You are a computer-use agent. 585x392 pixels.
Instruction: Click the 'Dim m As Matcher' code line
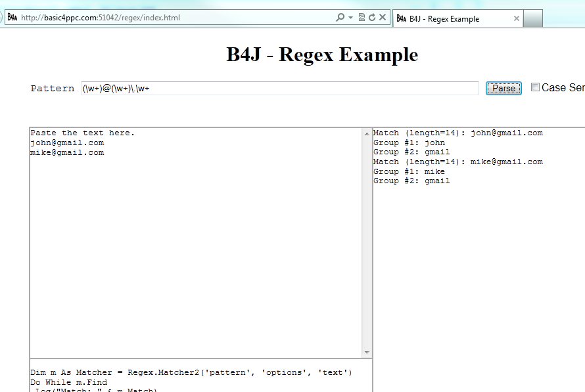191,372
